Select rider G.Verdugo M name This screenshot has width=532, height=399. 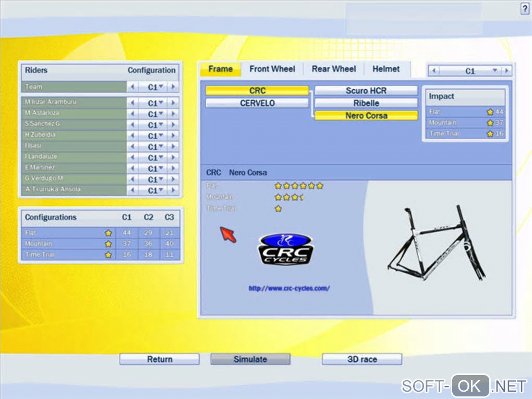tap(44, 178)
